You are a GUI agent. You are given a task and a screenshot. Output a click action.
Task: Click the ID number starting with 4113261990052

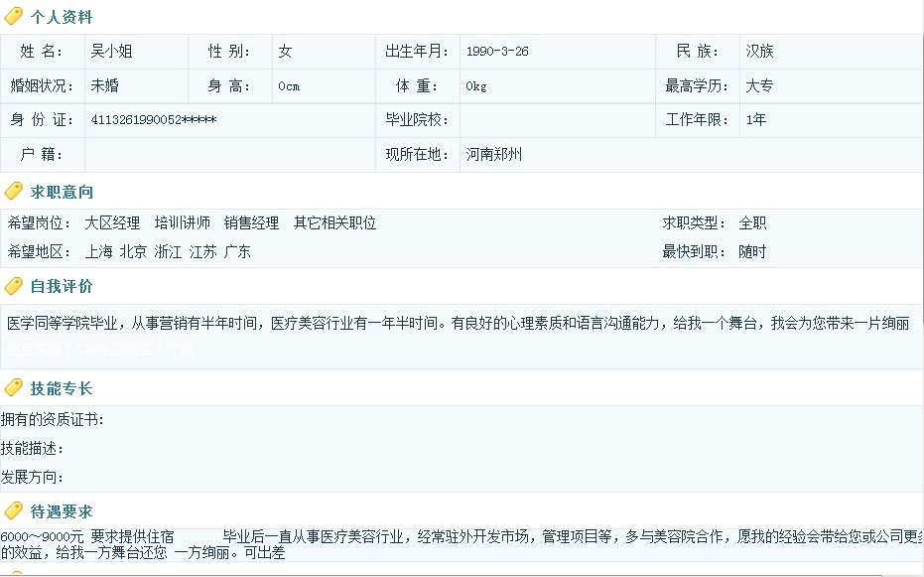coord(153,120)
